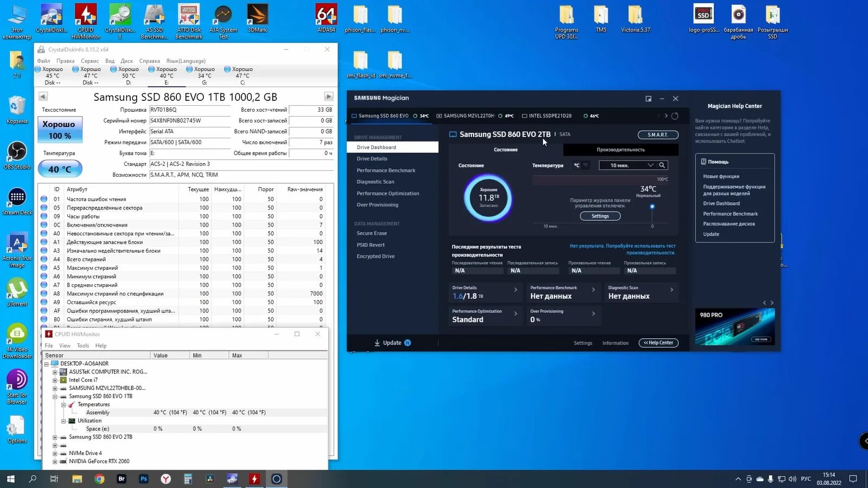
Task: Click the refresh icon in Samsung Magician
Action: 675,116
